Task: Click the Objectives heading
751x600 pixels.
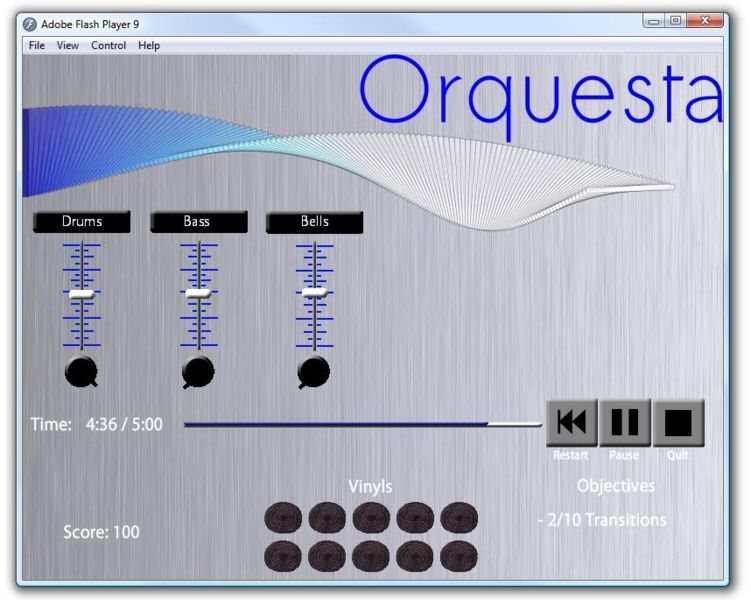Action: pos(616,486)
